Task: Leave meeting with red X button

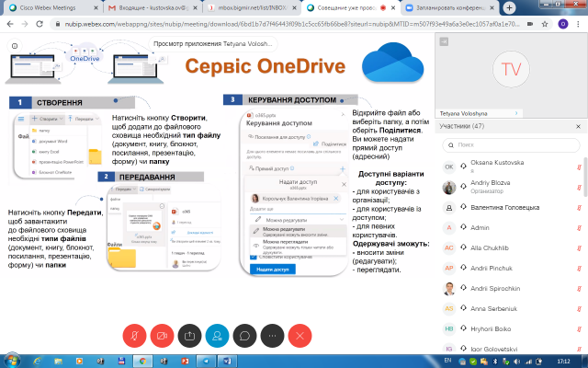Action: pos(300,336)
